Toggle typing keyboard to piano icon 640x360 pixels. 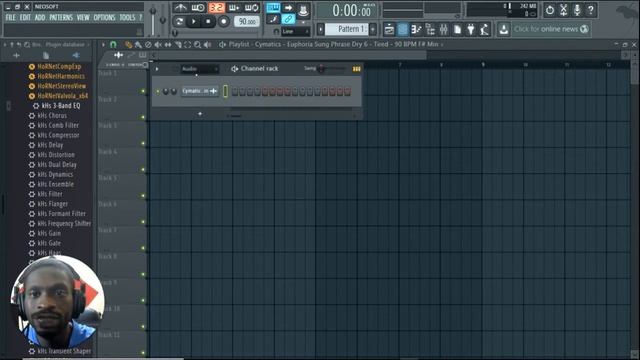click(x=273, y=8)
